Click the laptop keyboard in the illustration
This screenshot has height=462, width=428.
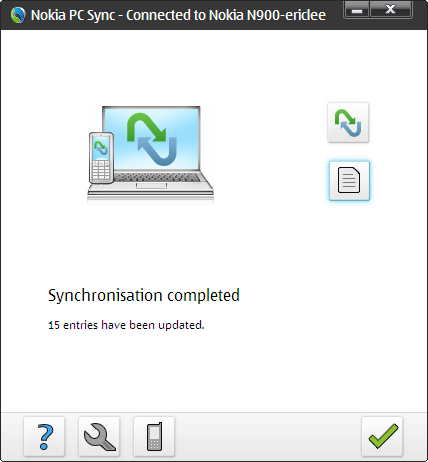coord(157,177)
